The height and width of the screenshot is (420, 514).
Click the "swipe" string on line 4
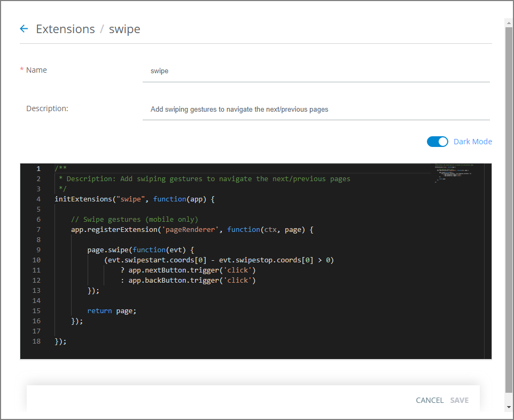(x=131, y=199)
